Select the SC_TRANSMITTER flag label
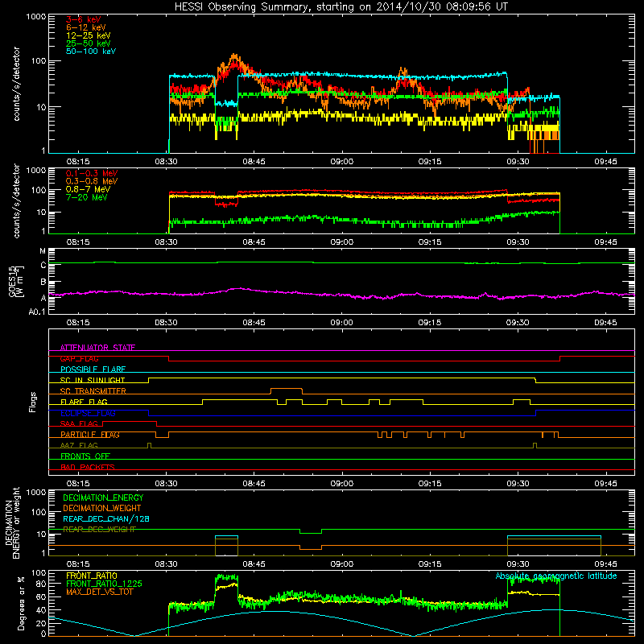644x644 pixels. click(x=93, y=391)
